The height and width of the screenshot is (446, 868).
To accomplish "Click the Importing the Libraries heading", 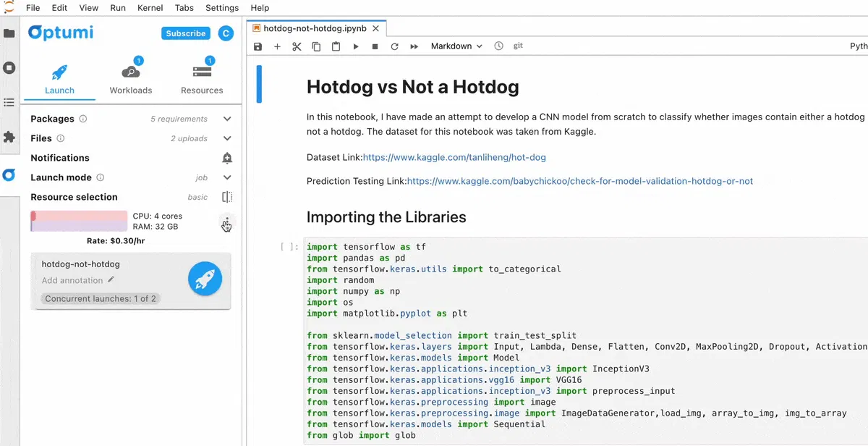I will (x=386, y=217).
